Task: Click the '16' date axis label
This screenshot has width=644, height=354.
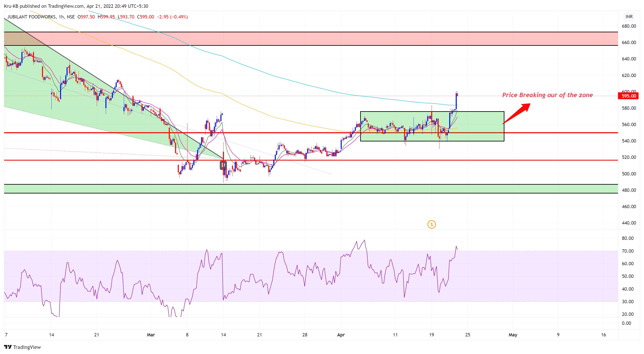Action: 603,335
